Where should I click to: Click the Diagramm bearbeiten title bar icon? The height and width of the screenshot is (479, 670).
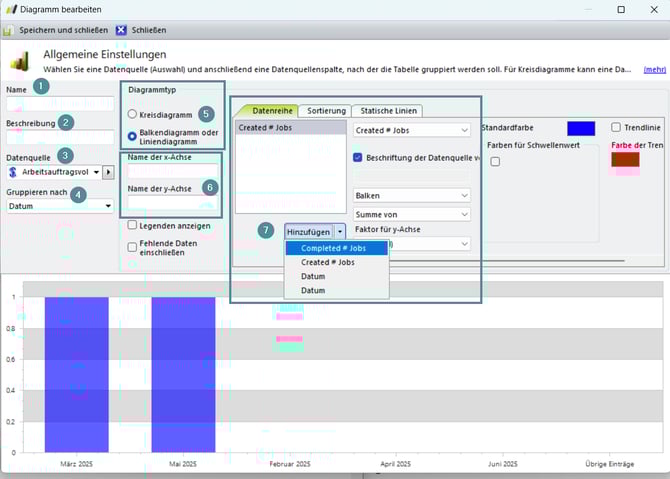click(x=9, y=9)
